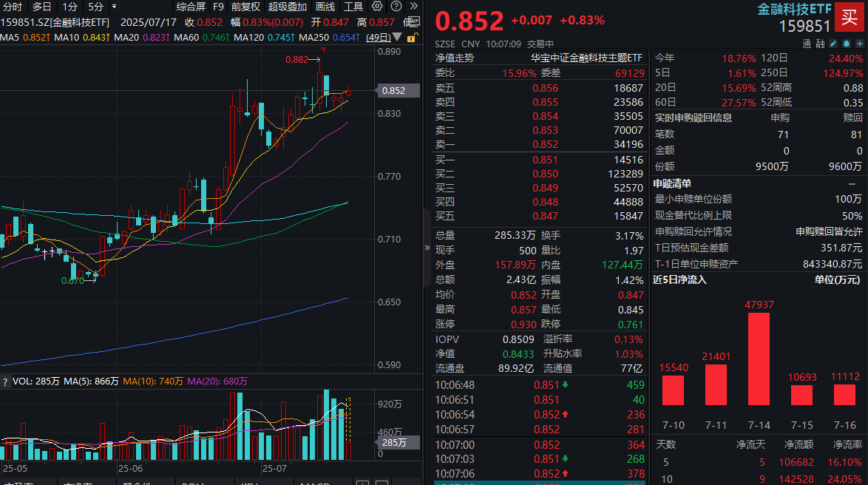Click the 近5日净流入 section header
The image size is (868, 485).
pos(679,279)
